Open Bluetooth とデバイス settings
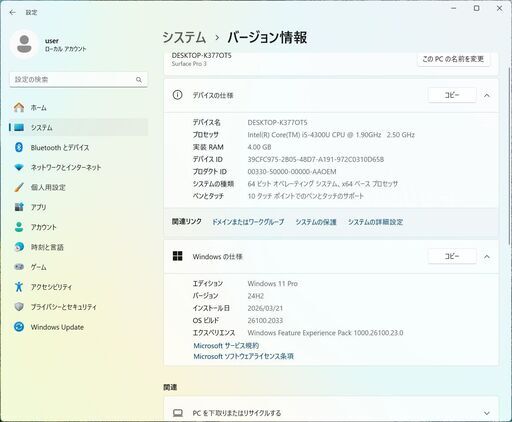 tap(78, 147)
